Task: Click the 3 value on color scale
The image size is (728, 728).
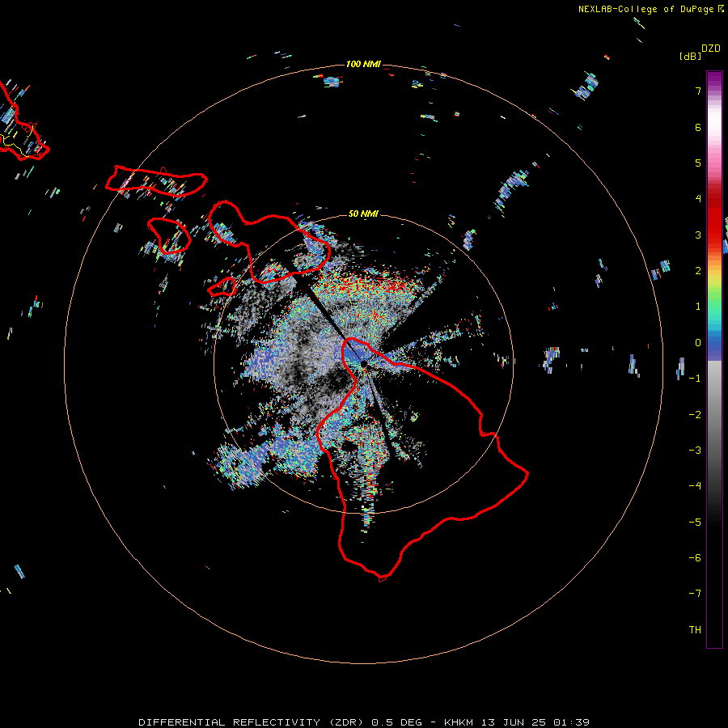Action: pos(698,235)
